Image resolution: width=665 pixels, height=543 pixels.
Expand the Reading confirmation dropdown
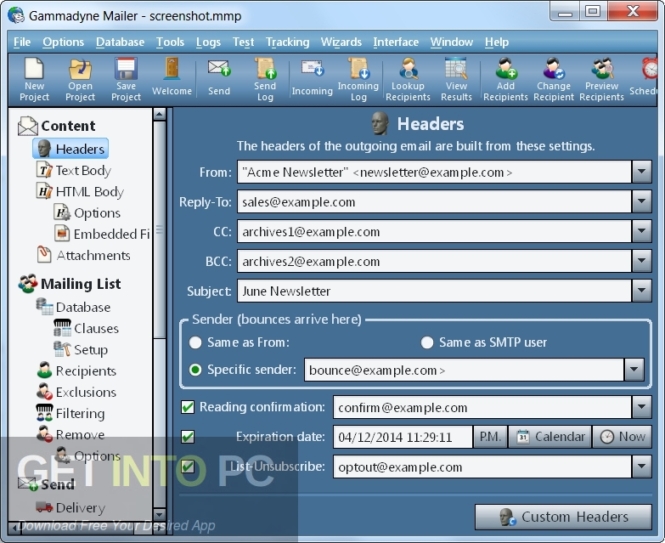(642, 407)
